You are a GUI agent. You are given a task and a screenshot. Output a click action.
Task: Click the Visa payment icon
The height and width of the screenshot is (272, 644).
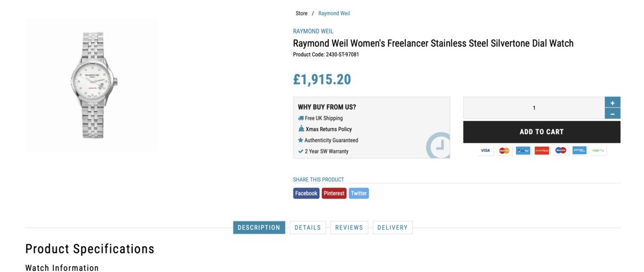click(485, 151)
